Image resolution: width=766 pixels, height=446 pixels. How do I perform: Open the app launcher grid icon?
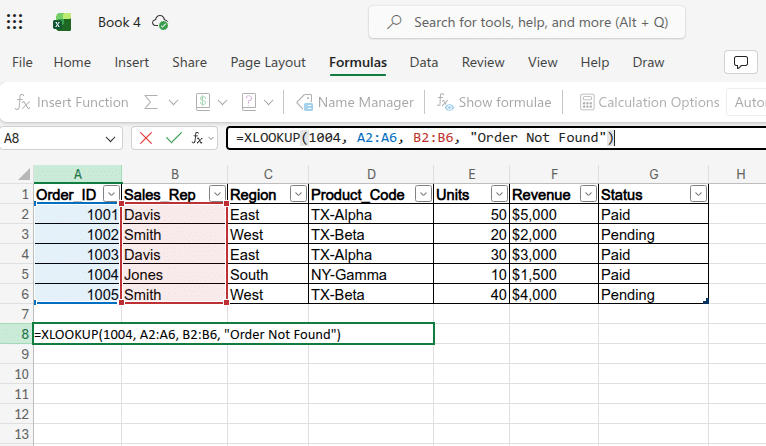[x=15, y=22]
